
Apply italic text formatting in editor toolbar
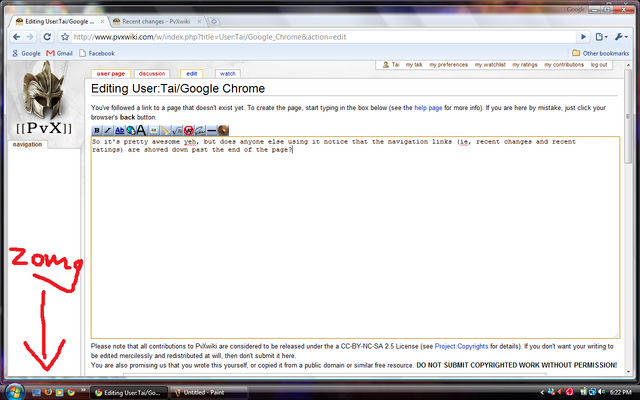click(x=108, y=130)
